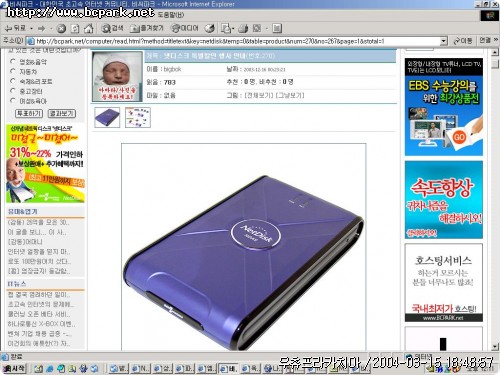Click the author name bigbok
Image resolution: width=500 pixels, height=375 pixels.
click(172, 69)
